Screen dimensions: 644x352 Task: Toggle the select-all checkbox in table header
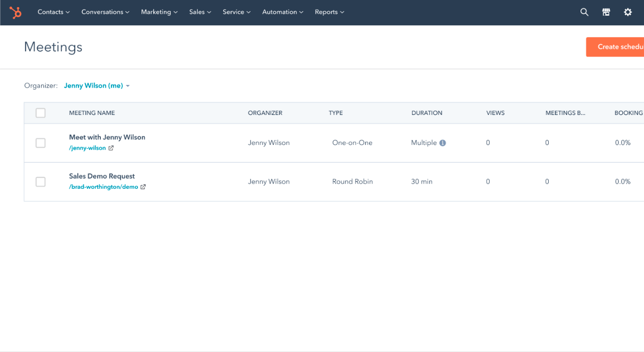[x=41, y=113]
